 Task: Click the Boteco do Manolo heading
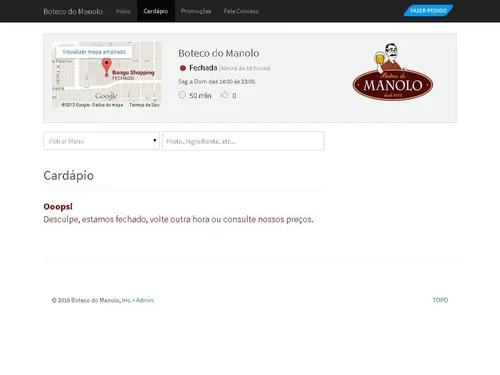point(219,53)
